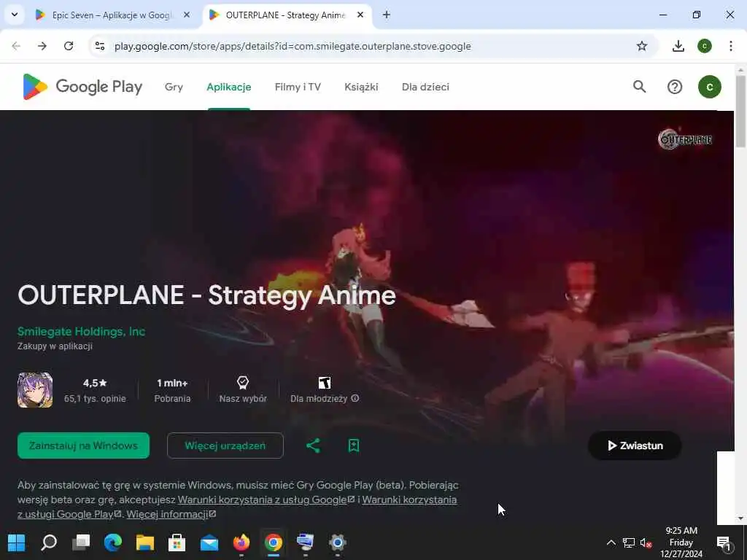This screenshot has width=747, height=560.
Task: Open Microsoft Store from taskbar
Action: (177, 542)
